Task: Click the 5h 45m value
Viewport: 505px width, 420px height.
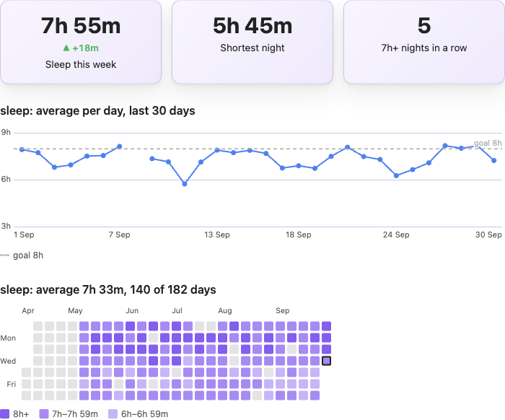Action: coord(252,26)
